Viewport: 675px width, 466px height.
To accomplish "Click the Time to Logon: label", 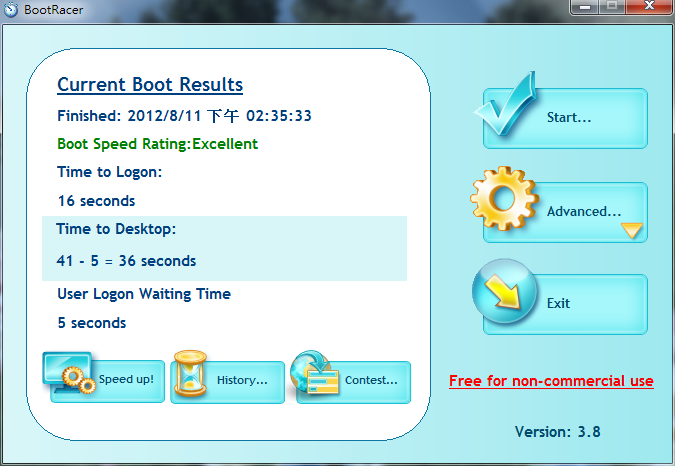I will pos(110,172).
